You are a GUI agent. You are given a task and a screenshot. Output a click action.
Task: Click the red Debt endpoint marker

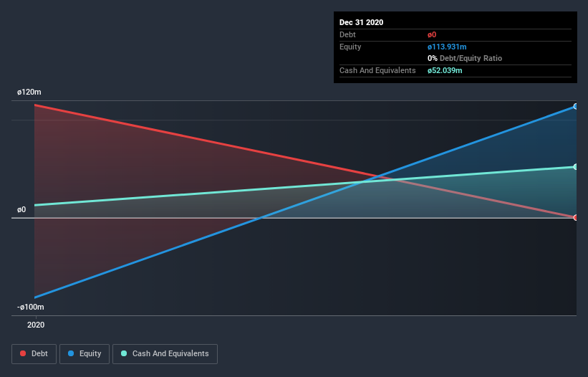576,218
